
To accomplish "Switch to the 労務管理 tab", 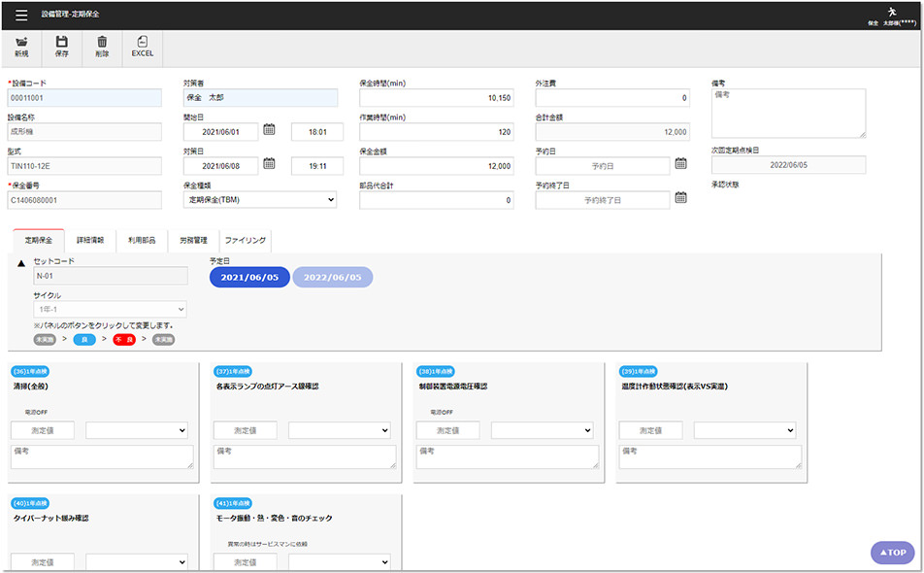I will pyautogui.click(x=193, y=241).
